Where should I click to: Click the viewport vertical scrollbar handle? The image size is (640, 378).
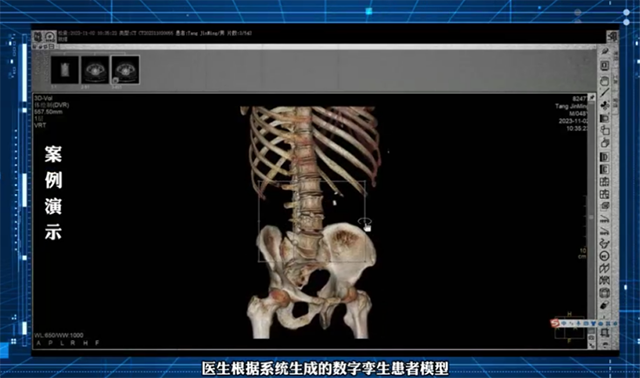tap(591, 217)
